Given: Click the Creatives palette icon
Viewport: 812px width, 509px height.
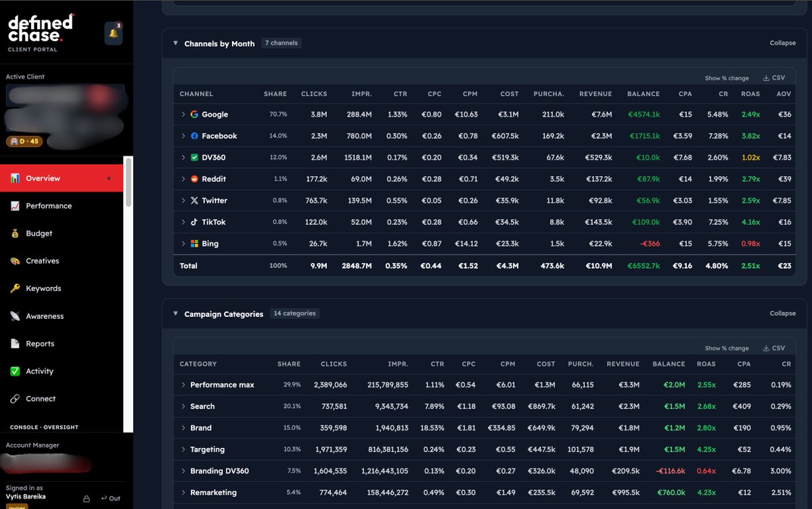Looking at the screenshot, I should (x=15, y=261).
